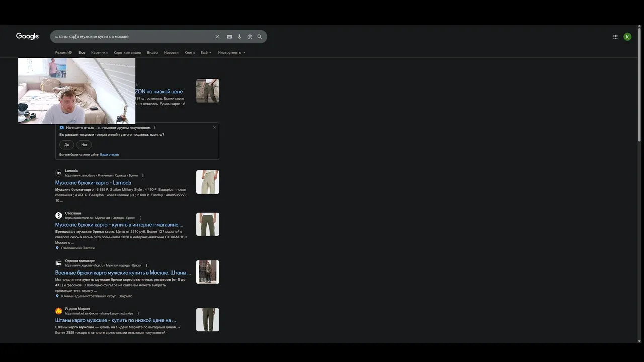
Task: Click the location pin by Смоленский Пассаж
Action: point(57,248)
